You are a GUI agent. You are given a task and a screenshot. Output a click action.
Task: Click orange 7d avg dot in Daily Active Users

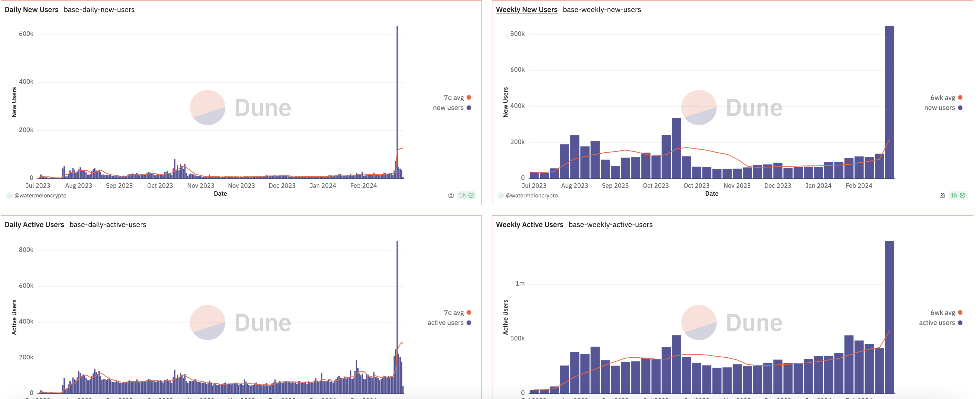coord(469,313)
